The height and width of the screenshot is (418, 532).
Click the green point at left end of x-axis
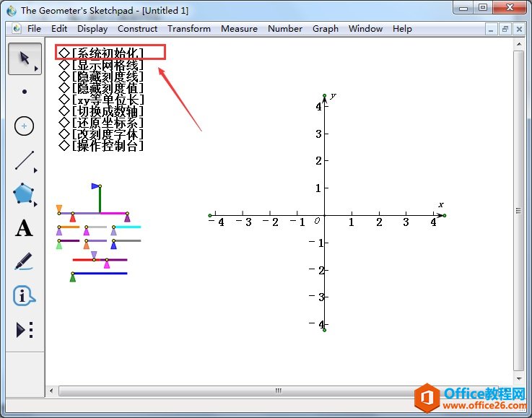pos(210,215)
